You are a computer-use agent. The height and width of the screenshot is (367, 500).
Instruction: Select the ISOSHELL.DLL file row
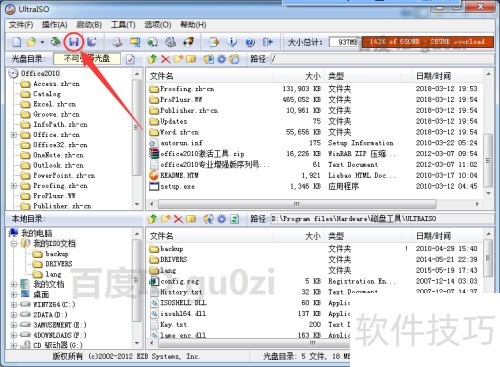coord(249,303)
